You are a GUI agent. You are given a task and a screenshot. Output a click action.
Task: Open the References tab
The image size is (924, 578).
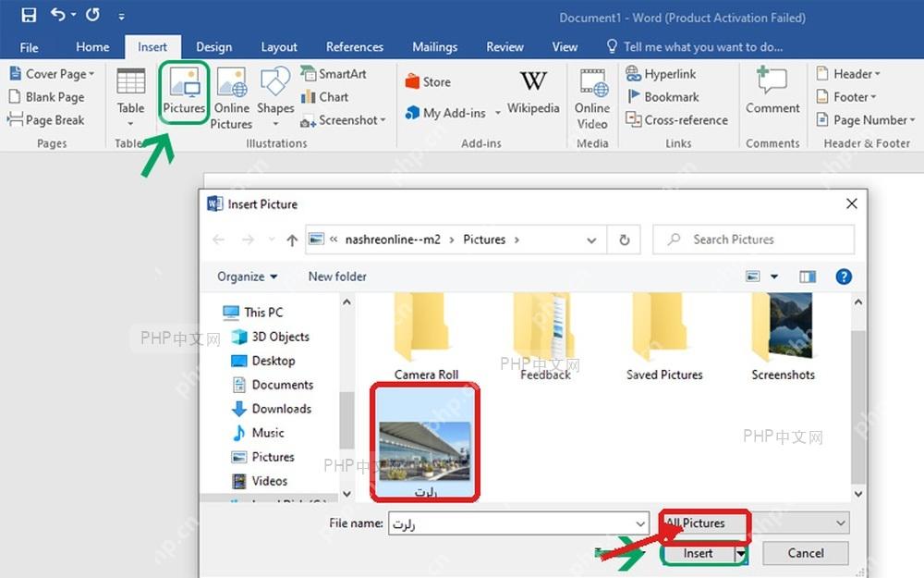coord(355,47)
